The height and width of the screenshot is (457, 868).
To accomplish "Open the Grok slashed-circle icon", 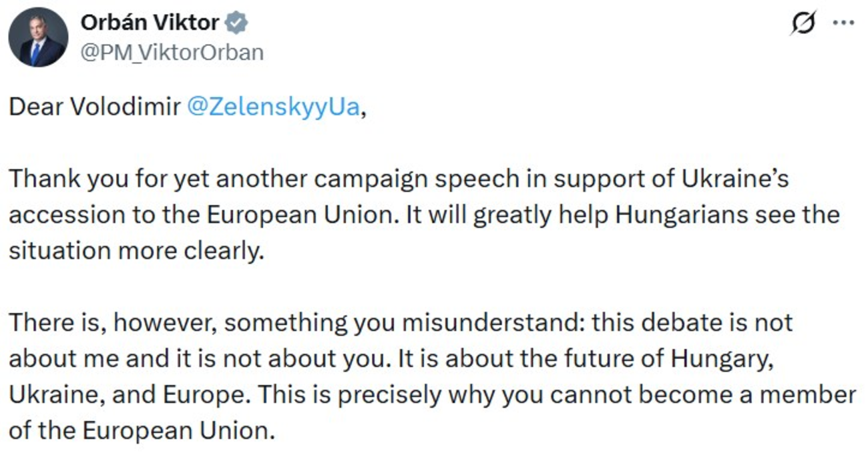I will (801, 23).
